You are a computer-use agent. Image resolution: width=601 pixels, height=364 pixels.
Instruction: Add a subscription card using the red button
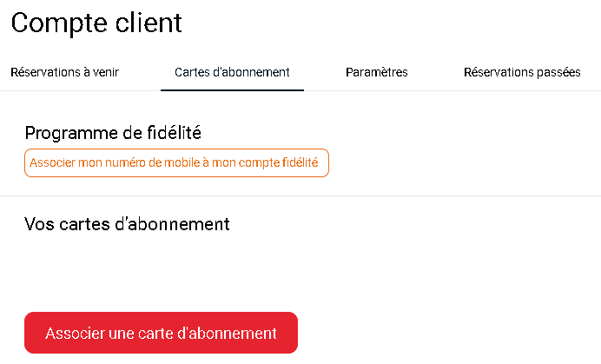161,333
